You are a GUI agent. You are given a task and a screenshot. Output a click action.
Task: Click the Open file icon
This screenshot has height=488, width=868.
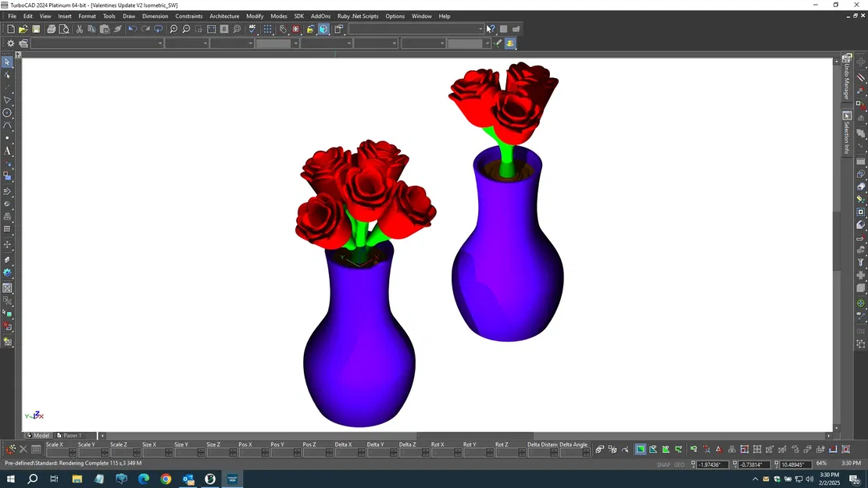pos(23,29)
